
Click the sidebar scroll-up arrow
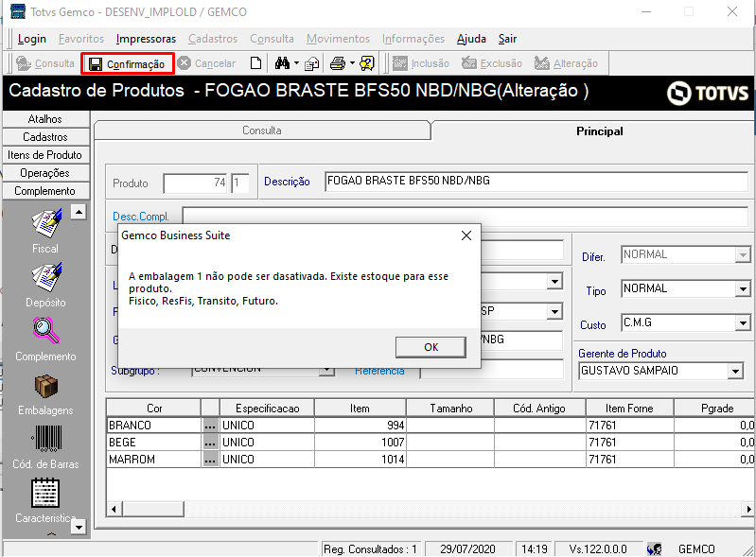coord(79,212)
